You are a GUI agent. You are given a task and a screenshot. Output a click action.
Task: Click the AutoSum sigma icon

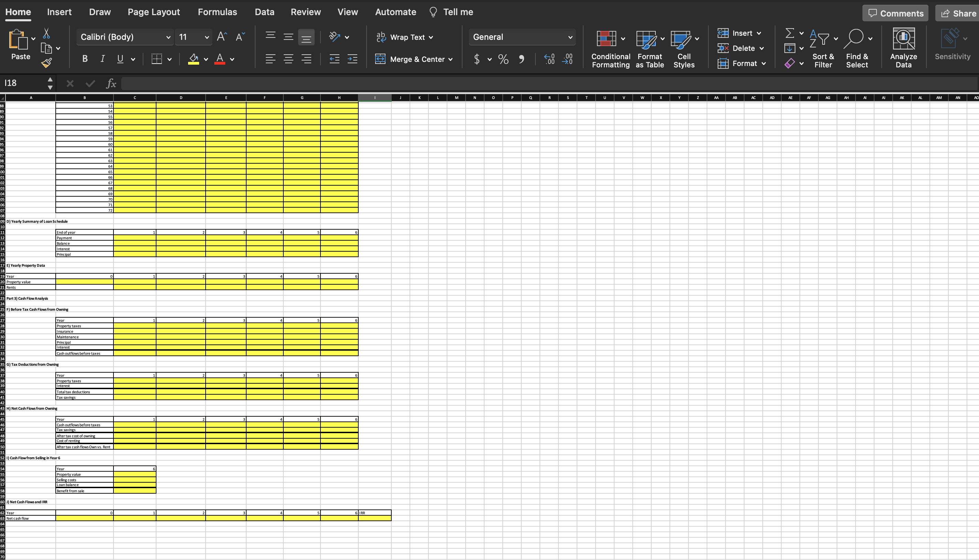[789, 33]
